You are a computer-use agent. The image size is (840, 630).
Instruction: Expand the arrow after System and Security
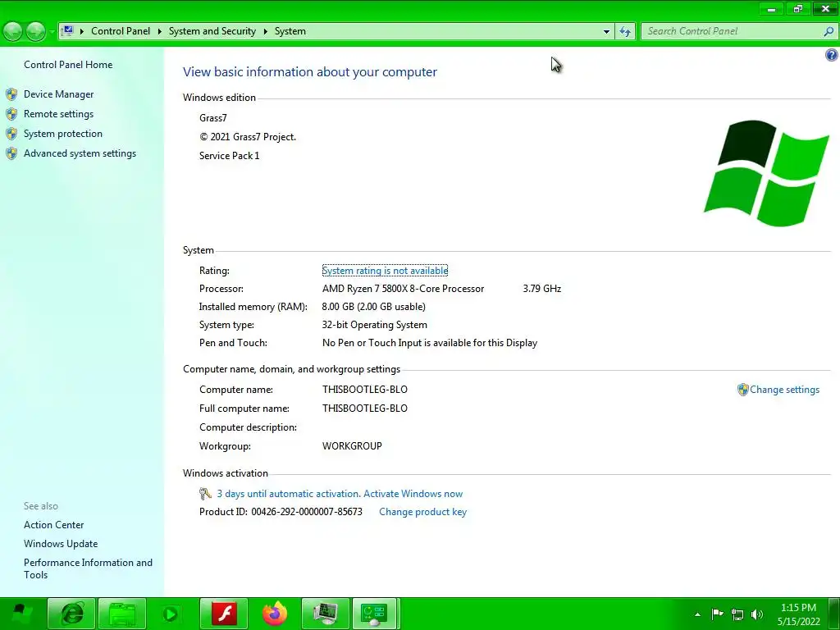[x=265, y=31]
